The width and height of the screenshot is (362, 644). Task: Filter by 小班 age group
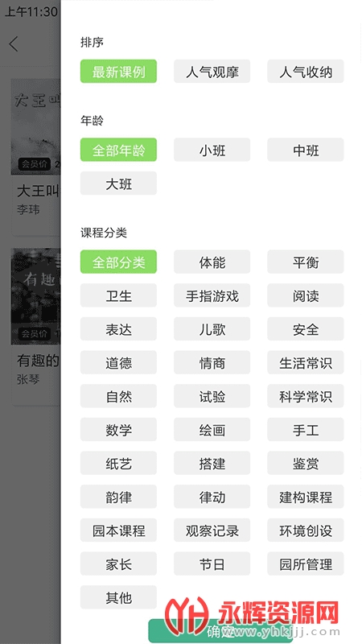point(212,150)
